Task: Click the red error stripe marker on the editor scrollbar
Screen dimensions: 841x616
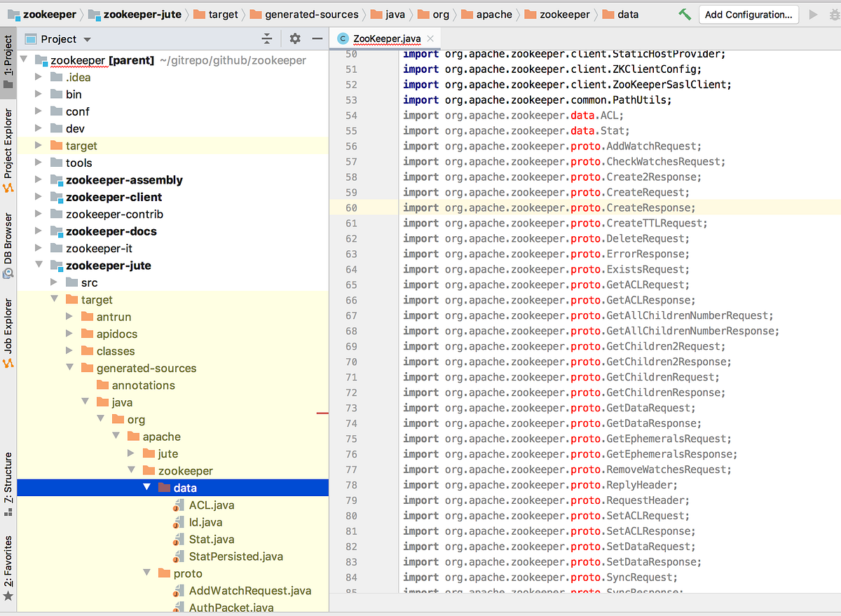Action: pyautogui.click(x=322, y=413)
